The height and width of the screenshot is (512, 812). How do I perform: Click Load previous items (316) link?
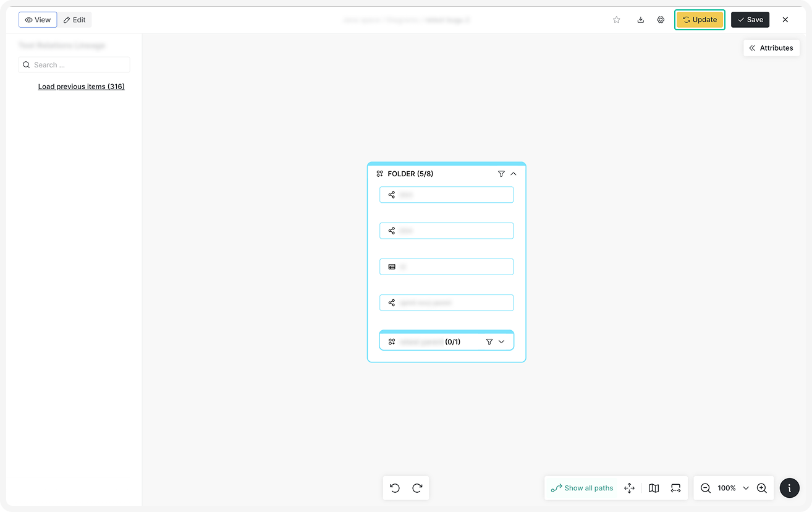coord(81,87)
